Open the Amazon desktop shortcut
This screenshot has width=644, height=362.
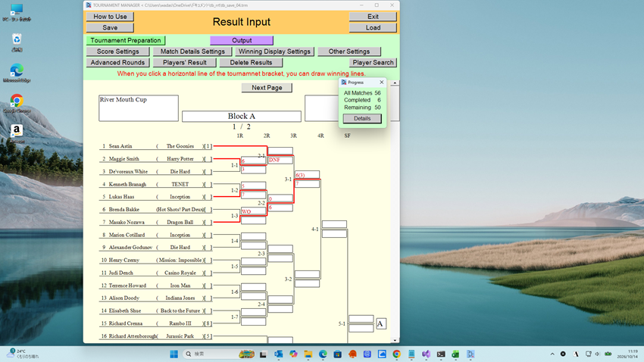(x=17, y=134)
